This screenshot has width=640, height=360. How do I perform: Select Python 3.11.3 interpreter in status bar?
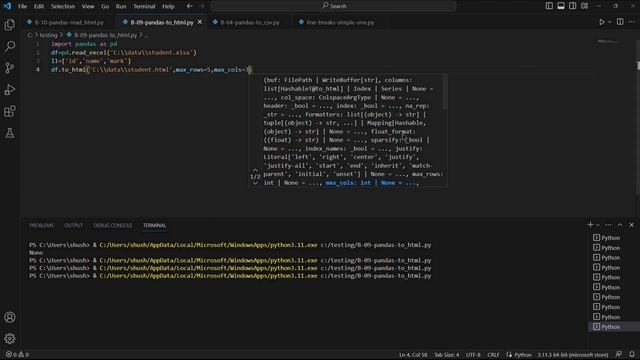point(573,354)
